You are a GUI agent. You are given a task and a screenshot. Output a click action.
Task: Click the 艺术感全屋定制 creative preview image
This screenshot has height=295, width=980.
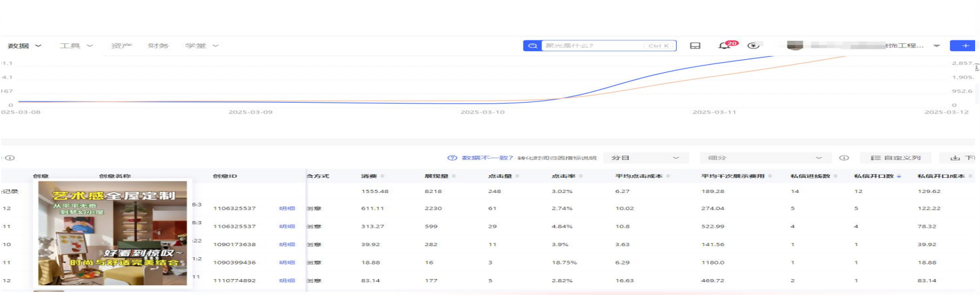(112, 233)
